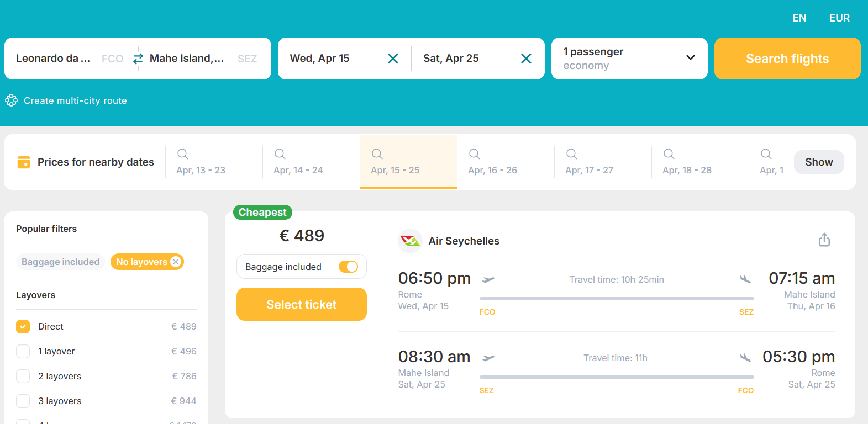Clear the Wed, Apr 15 departure date
Viewport: 868px width, 424px height.
[x=393, y=58]
